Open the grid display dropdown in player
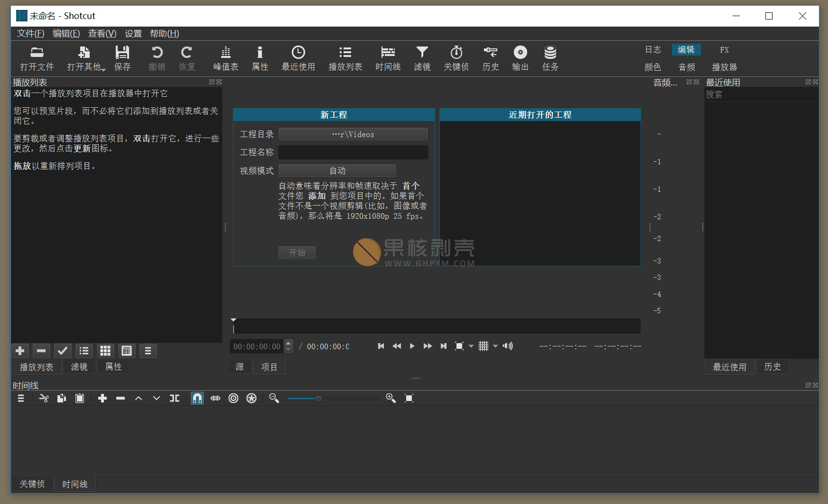The height and width of the screenshot is (504, 828). coord(495,346)
